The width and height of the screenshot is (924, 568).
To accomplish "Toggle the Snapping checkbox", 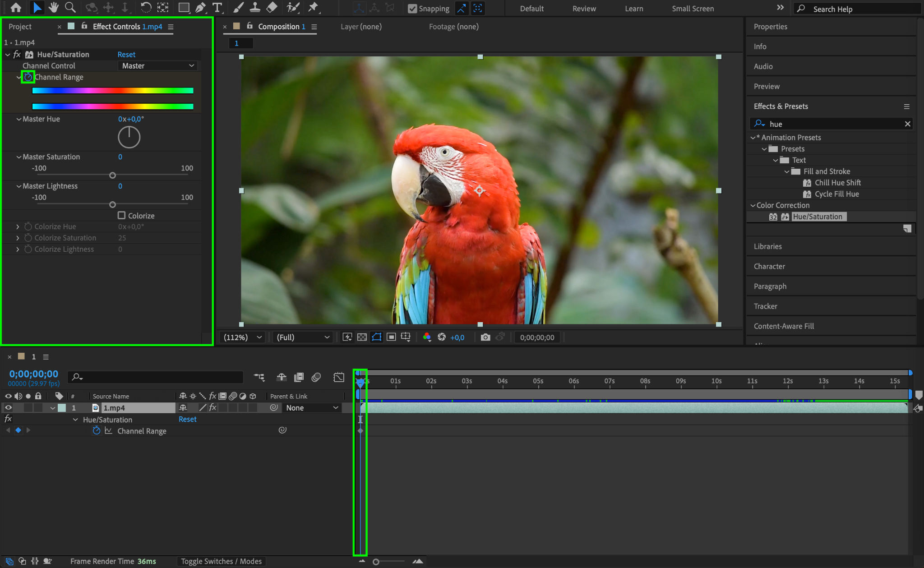I will coord(412,9).
